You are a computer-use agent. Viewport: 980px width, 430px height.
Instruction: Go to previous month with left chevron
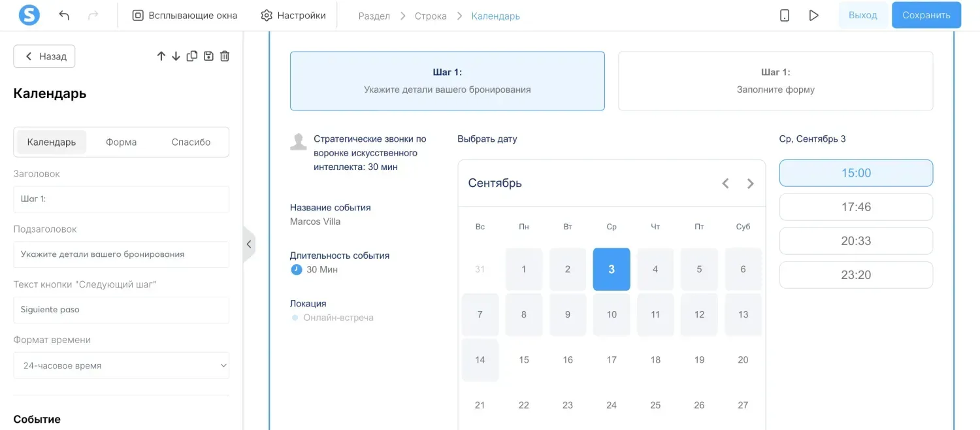click(725, 184)
